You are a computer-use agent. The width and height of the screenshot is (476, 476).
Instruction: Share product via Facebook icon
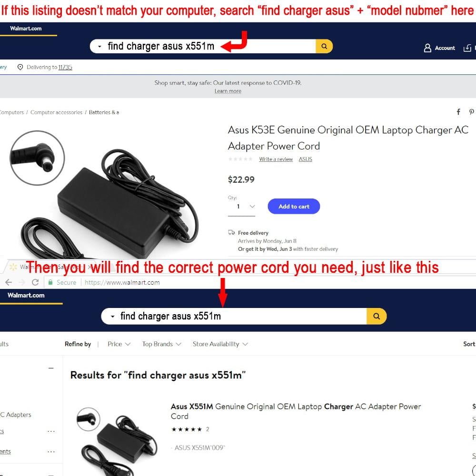(458, 112)
